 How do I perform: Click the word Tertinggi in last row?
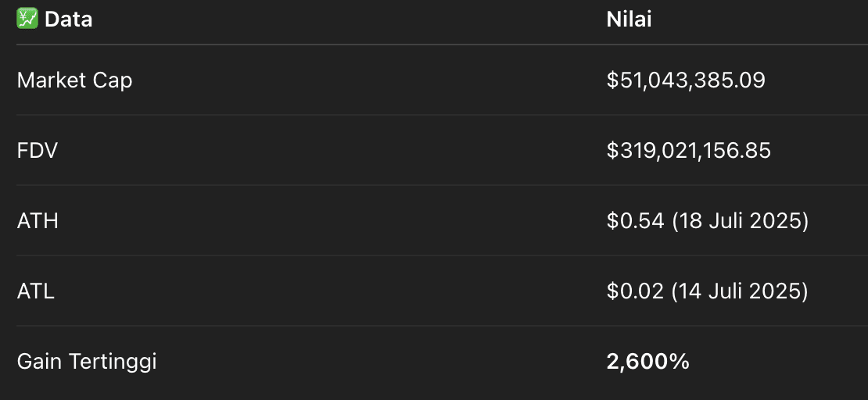[113, 362]
